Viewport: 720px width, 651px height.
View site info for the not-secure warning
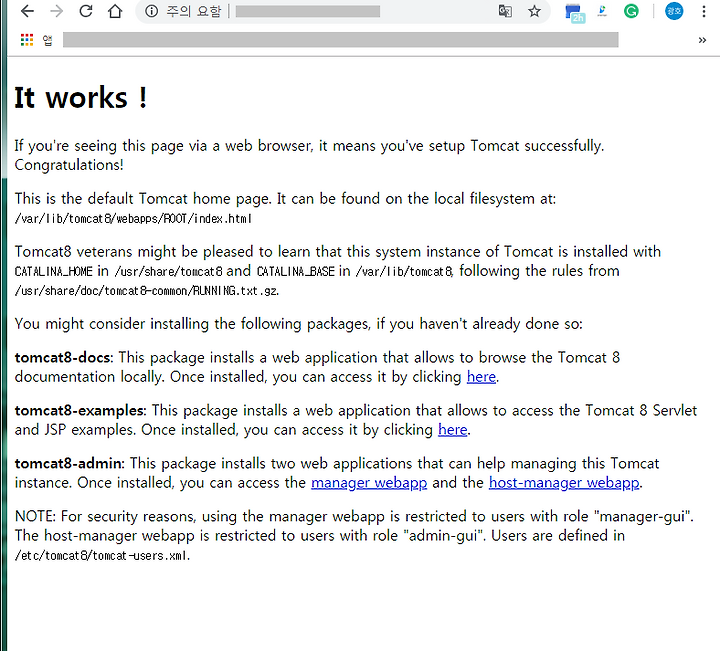[152, 11]
